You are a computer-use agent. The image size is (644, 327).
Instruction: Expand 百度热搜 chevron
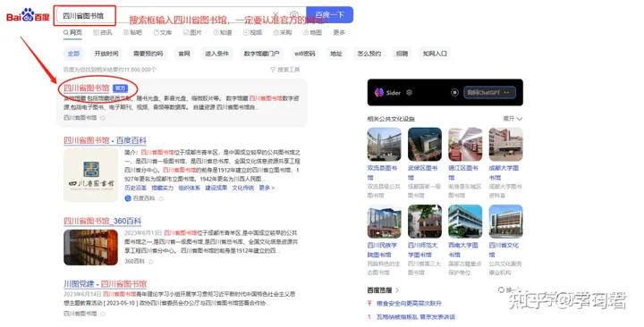[x=397, y=290]
